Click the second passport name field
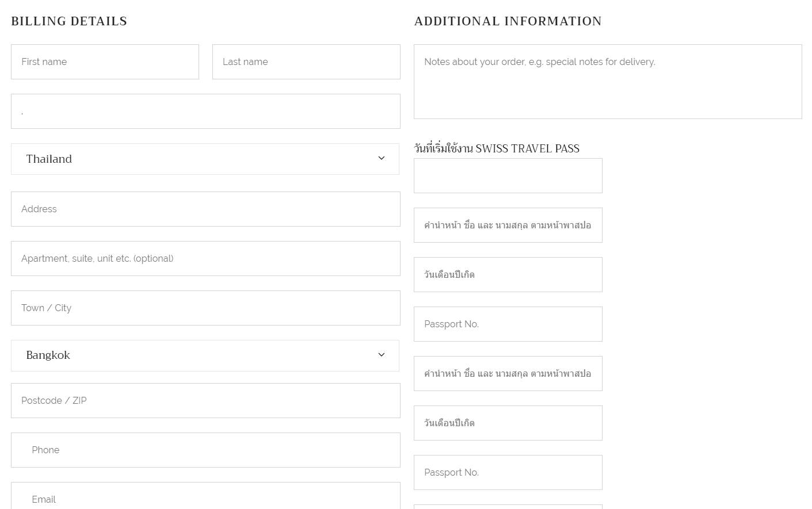 (x=508, y=374)
